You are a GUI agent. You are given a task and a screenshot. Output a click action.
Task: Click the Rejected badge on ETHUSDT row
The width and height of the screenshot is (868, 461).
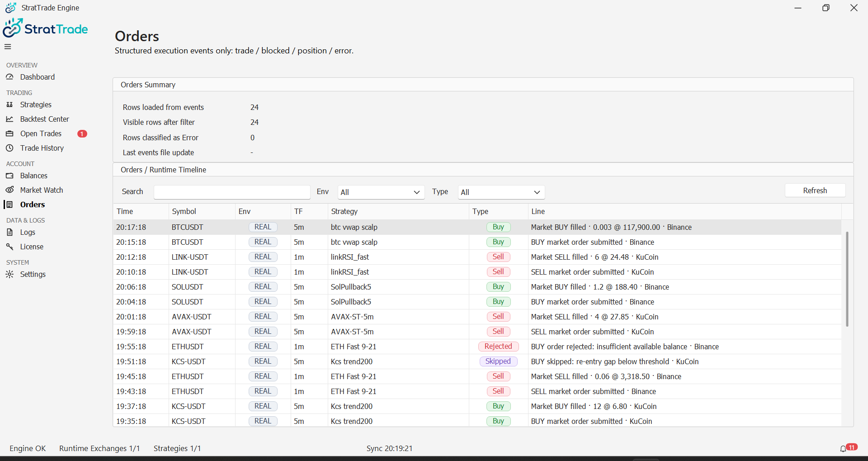tap(498, 347)
